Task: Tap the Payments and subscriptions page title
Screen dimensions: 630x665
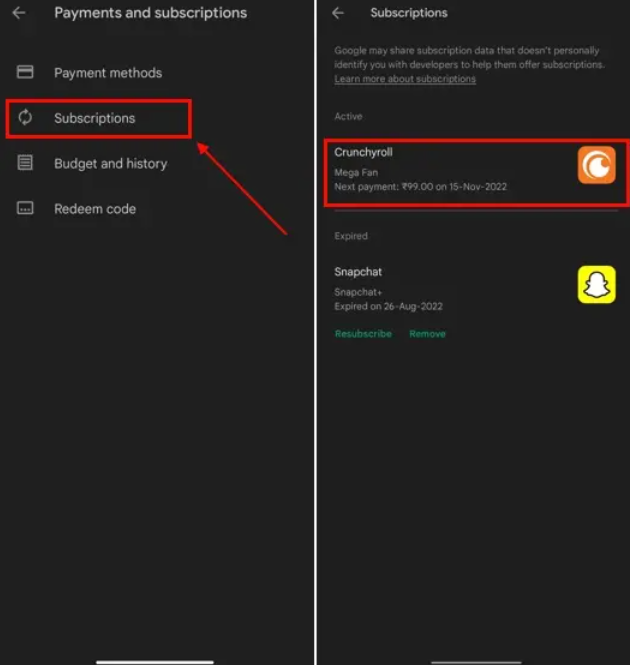Action: coord(150,13)
